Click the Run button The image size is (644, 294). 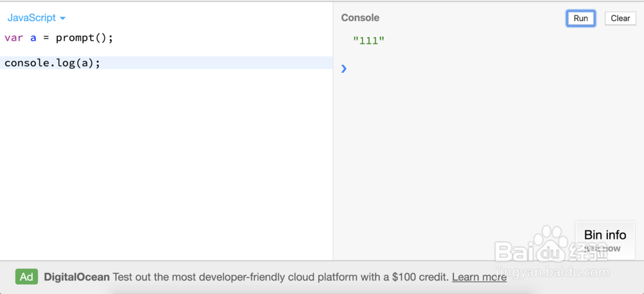(x=581, y=18)
